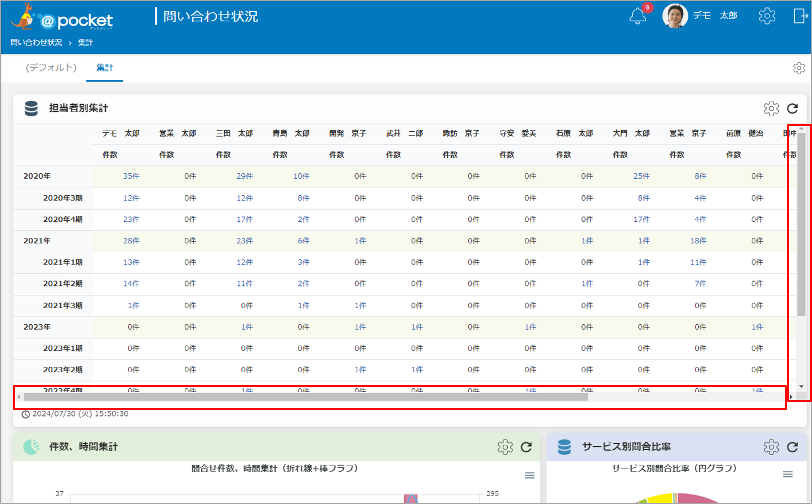The image size is (812, 504).
Task: Open settings for サービス別問合比率 panel
Action: pos(771,447)
